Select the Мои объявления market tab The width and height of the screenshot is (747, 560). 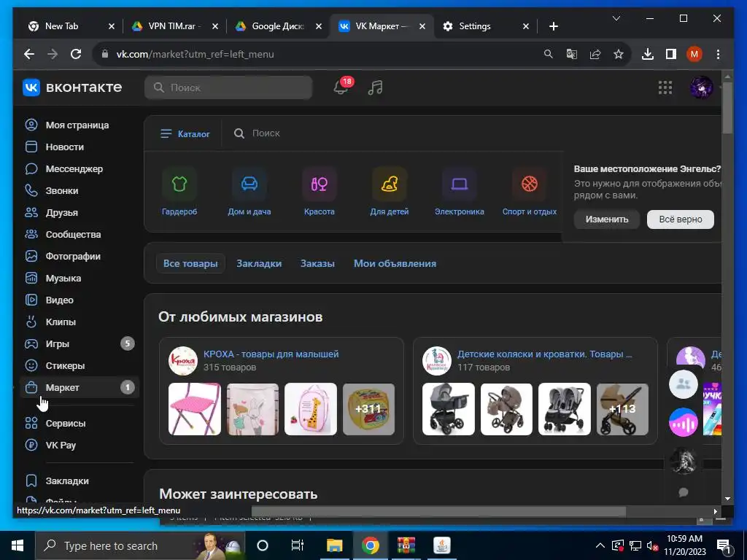395,263
